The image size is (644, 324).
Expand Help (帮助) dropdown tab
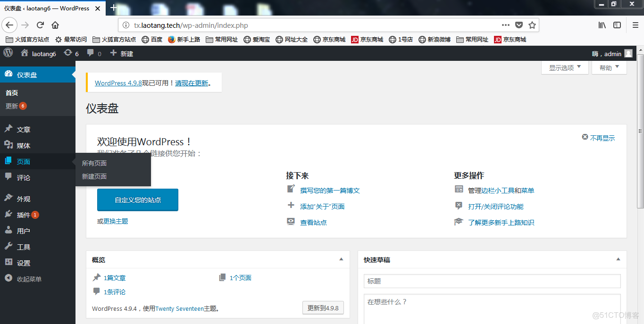(609, 68)
